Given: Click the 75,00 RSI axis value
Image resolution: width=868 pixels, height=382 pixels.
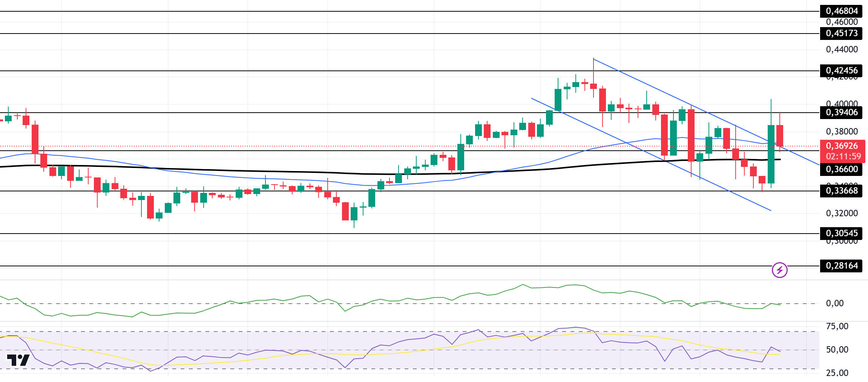Looking at the screenshot, I should click(x=837, y=327).
